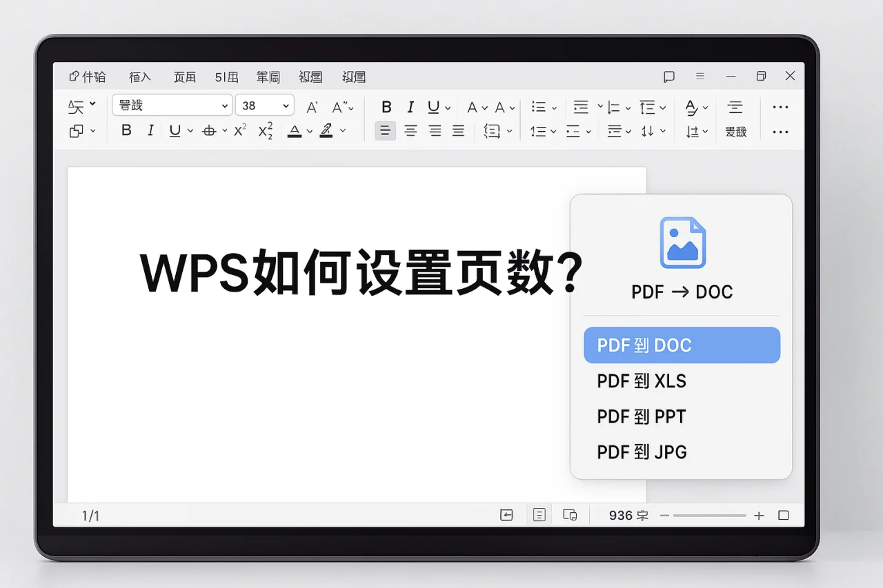Choose PDF 到 JPG conversion option
Screen dimensions: 883x588
(642, 452)
